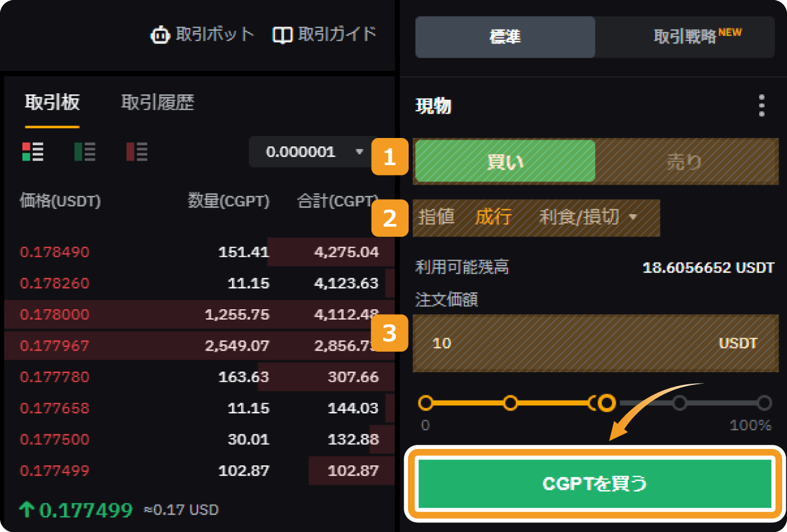The width and height of the screenshot is (787, 532).
Task: Click the slider's 75% stop point
Action: tap(680, 402)
